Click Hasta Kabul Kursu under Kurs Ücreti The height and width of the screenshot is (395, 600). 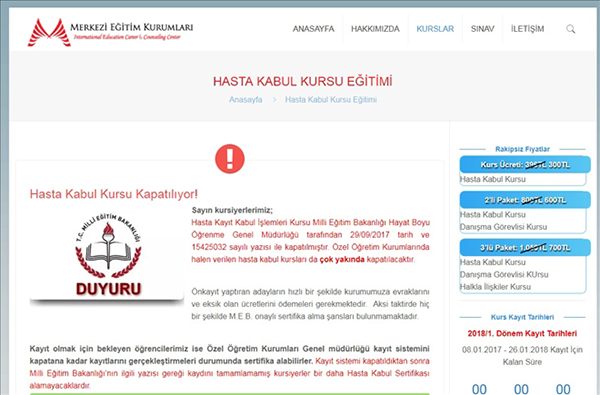[x=493, y=179]
